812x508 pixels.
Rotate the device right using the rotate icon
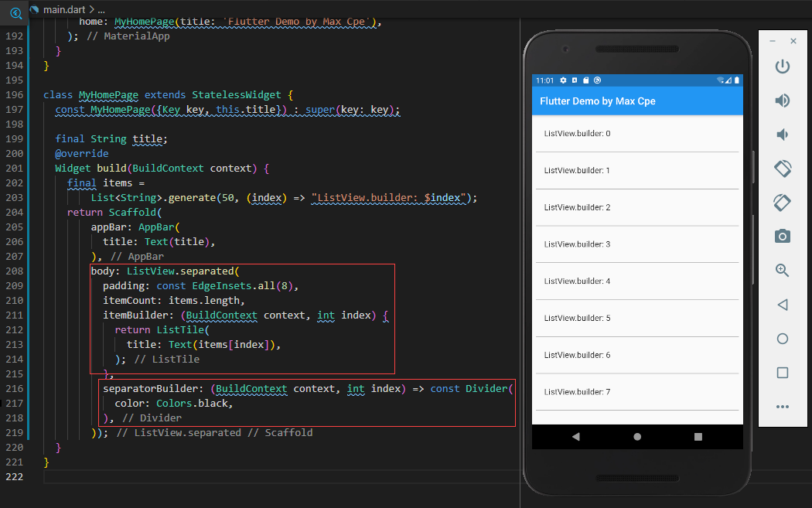[x=782, y=202]
